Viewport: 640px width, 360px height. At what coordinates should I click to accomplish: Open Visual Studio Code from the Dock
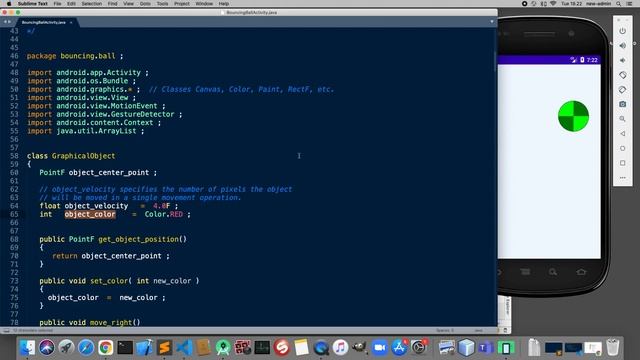coord(184,347)
